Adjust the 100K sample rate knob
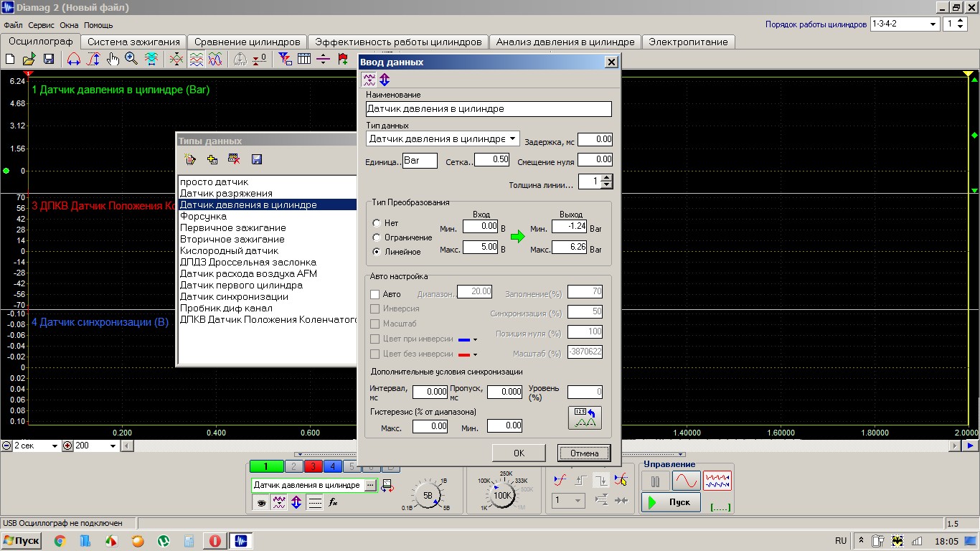 point(503,495)
